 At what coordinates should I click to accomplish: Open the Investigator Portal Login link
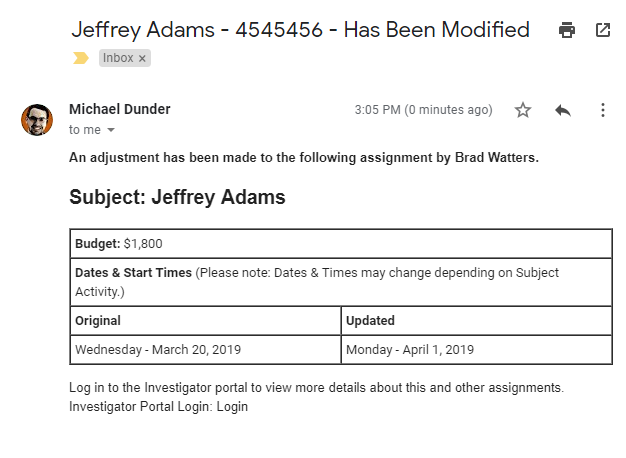point(232,406)
